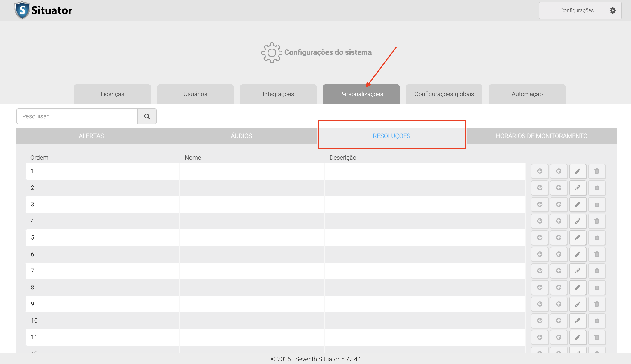The width and height of the screenshot is (631, 364).
Task: Click the trash icon for row 9
Action: 596,304
